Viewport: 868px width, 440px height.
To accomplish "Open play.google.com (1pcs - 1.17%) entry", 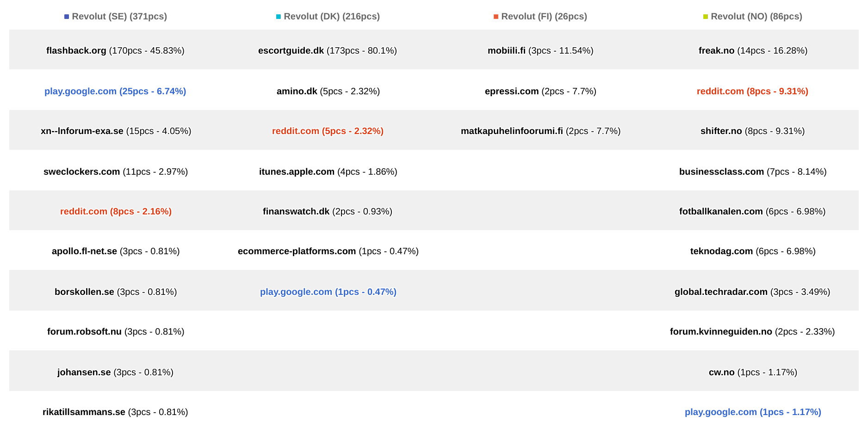I will point(753,412).
